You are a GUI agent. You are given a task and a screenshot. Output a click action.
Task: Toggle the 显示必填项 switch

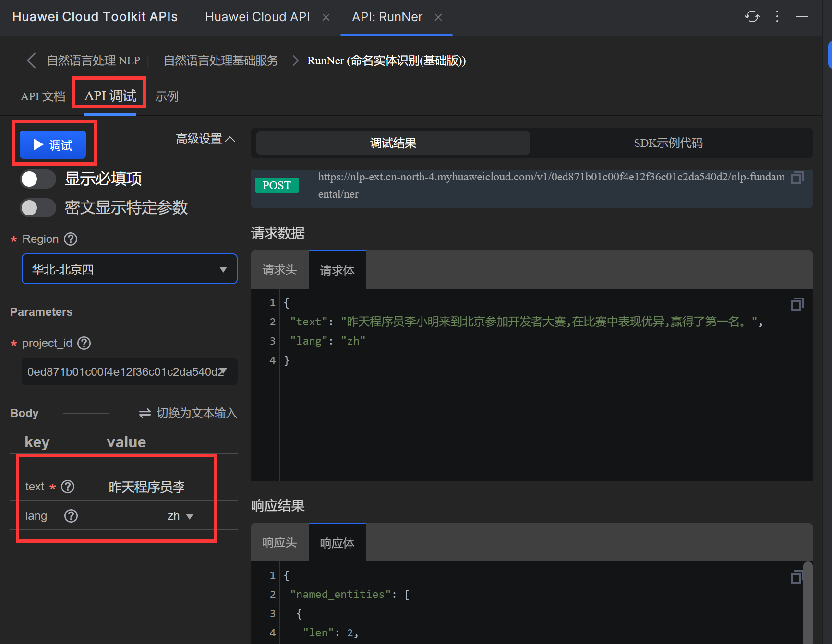[38, 179]
